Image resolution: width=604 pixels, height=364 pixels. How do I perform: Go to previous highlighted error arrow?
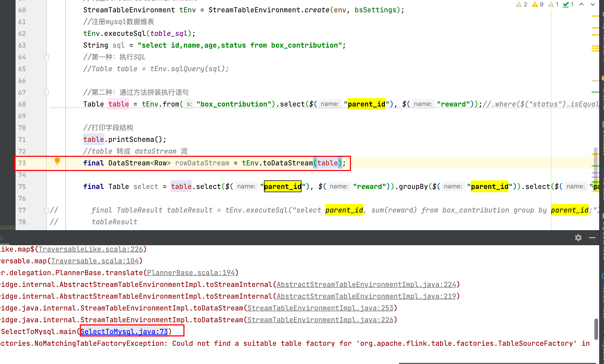tap(582, 4)
